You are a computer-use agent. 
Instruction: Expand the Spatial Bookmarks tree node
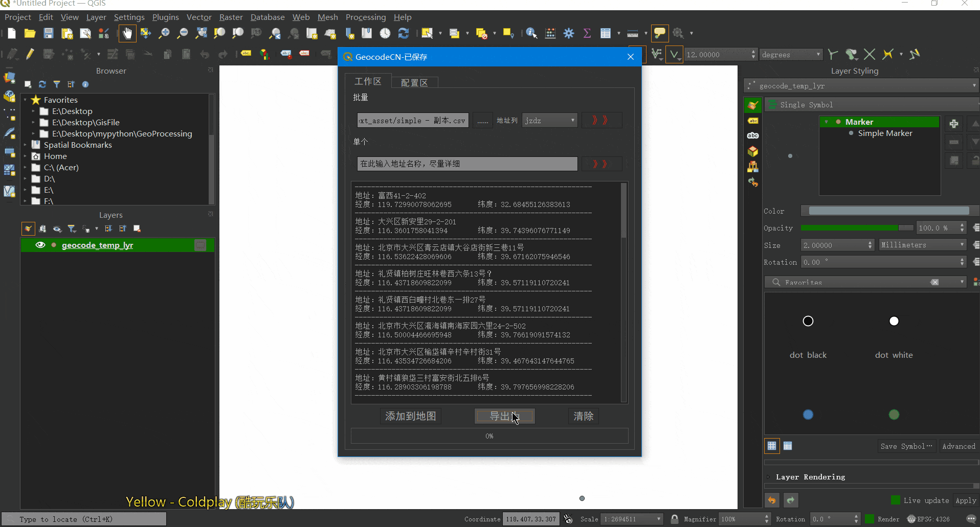click(x=25, y=145)
